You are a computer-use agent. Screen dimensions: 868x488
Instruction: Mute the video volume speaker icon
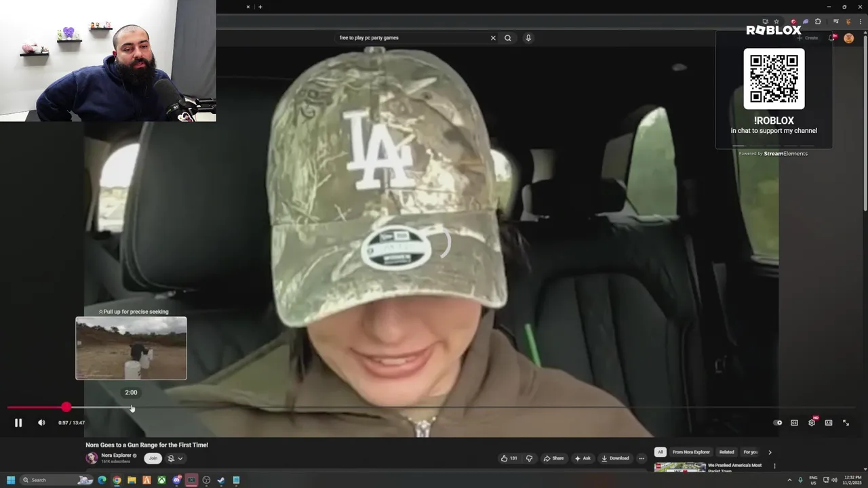(x=41, y=423)
